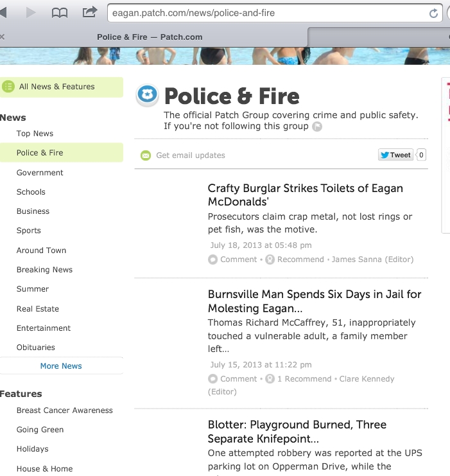Click the Recommend text link on Crafty Burglar story
Image resolution: width=450 pixels, height=476 pixels.
(x=300, y=260)
